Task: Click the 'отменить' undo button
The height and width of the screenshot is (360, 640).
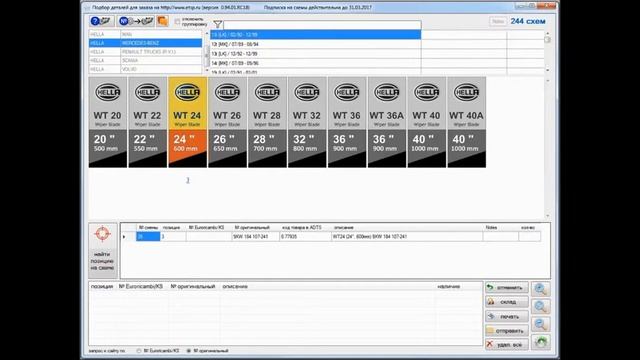Action: point(507,288)
